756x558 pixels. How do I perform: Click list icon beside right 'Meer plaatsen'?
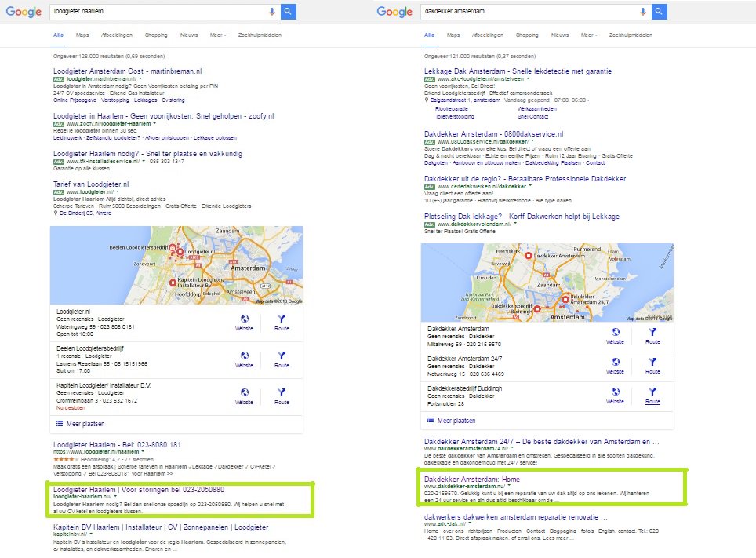click(x=431, y=420)
